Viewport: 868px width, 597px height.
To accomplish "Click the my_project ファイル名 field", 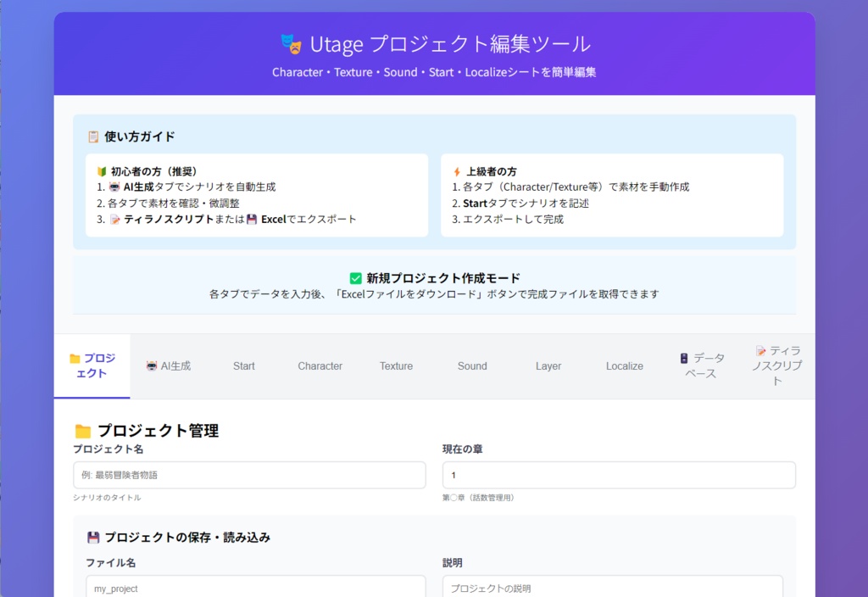I will pos(254,587).
